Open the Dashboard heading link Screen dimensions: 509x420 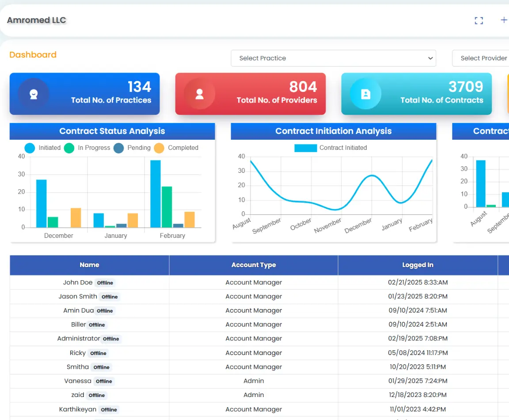coord(33,55)
